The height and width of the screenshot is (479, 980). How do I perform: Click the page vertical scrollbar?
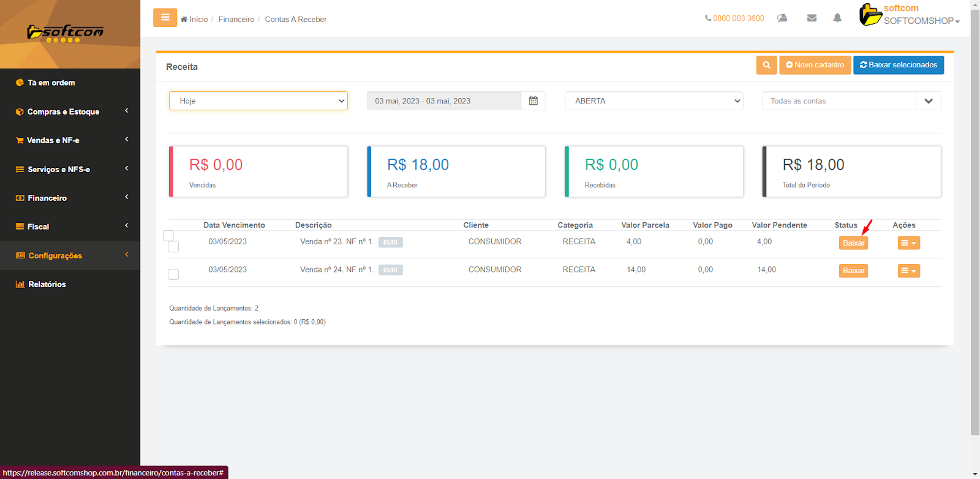974,245
